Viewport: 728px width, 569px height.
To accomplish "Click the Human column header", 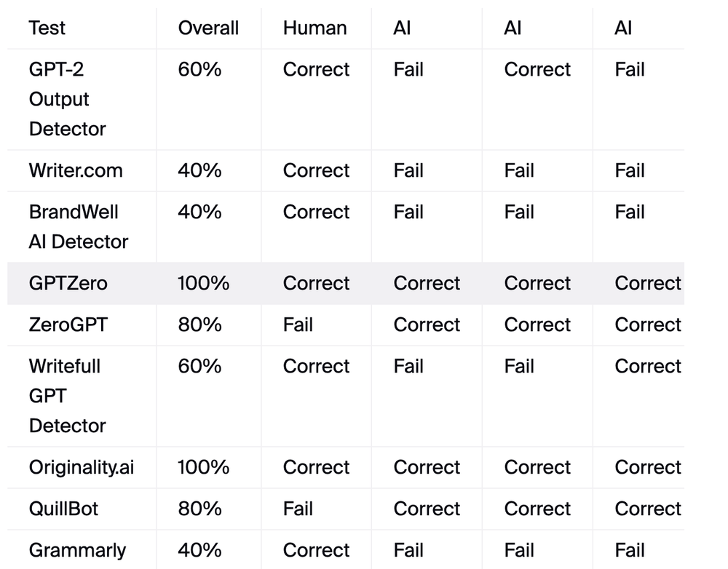I will 314,28.
